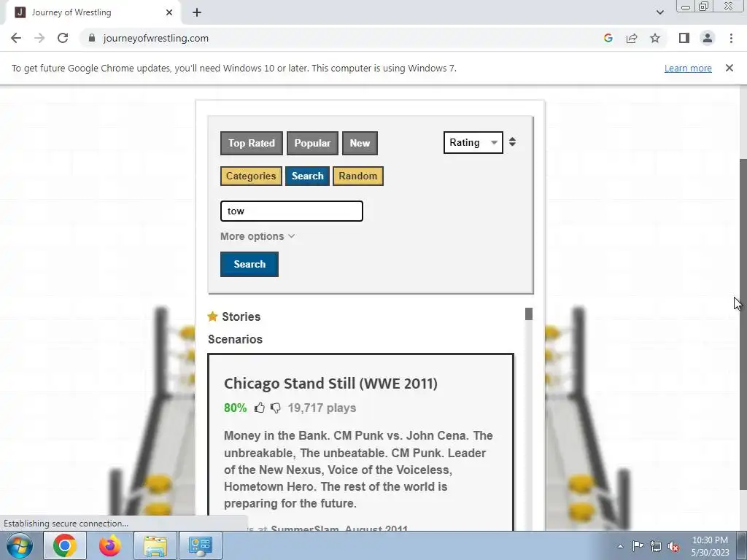The width and height of the screenshot is (747, 560).
Task: Click the search text field containing tow
Action: pos(292,211)
